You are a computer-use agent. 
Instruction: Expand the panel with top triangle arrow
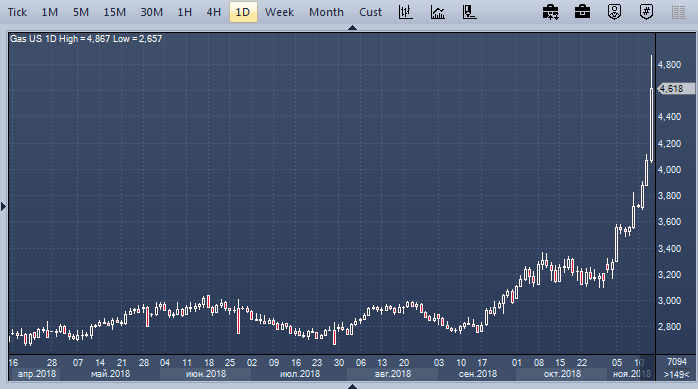click(353, 28)
